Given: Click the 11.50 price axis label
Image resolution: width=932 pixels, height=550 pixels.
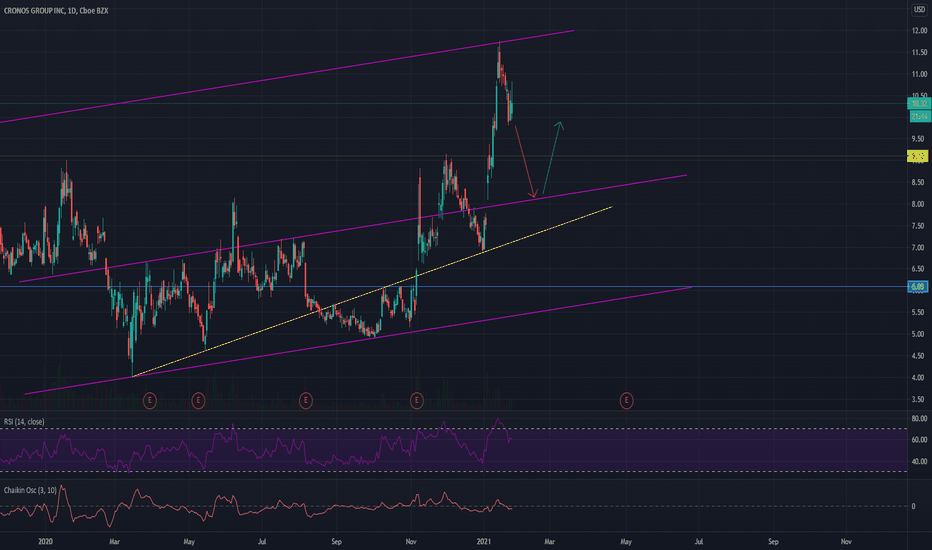Looking at the screenshot, I should [919, 52].
